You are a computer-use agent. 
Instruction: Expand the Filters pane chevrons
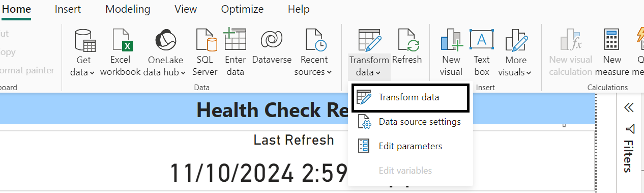click(629, 107)
